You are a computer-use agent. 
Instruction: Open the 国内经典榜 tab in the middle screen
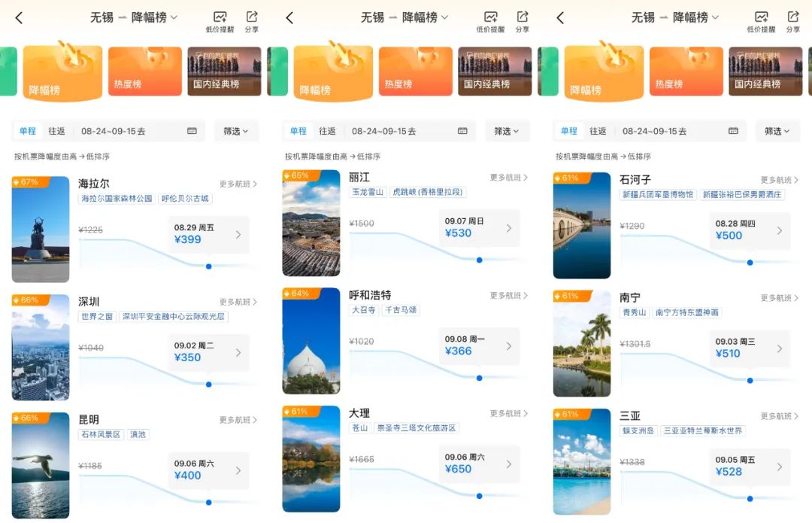pos(494,71)
